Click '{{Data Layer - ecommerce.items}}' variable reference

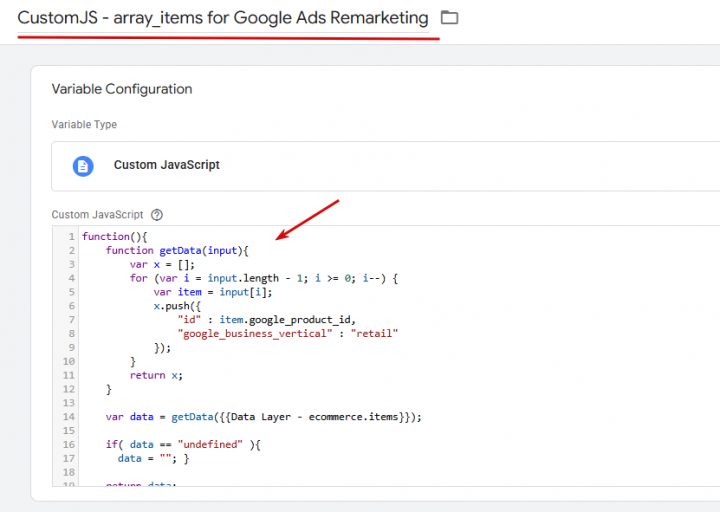315,416
